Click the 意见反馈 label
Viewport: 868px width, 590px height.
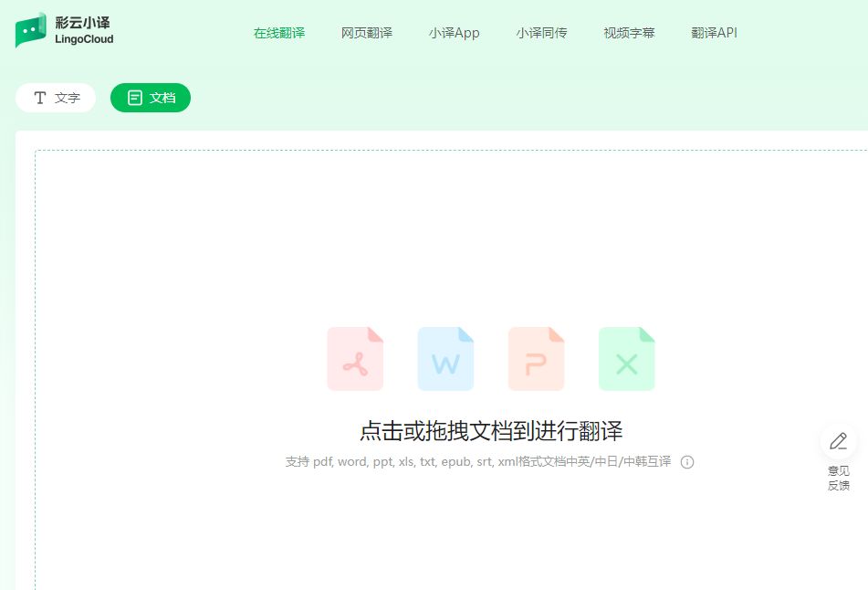tap(839, 478)
